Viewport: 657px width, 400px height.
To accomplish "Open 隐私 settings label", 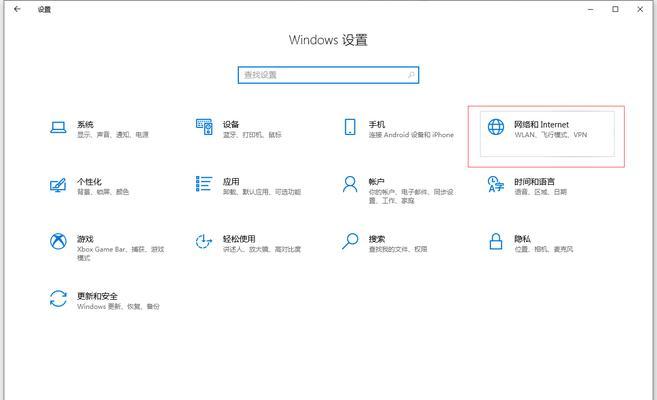I will pos(522,239).
